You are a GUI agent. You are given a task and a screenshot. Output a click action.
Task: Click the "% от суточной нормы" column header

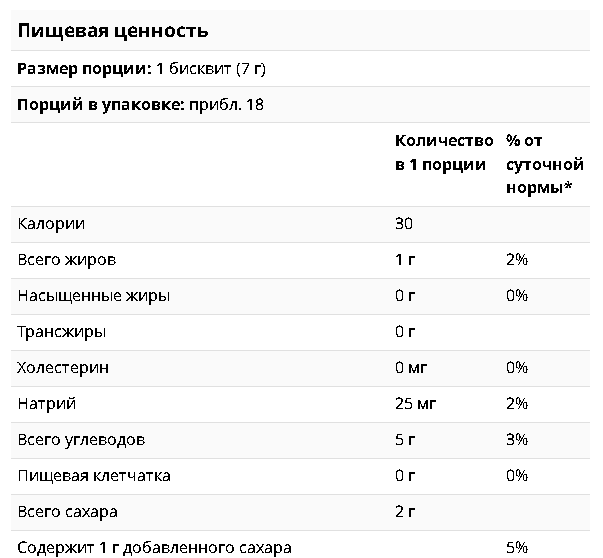coord(545,164)
